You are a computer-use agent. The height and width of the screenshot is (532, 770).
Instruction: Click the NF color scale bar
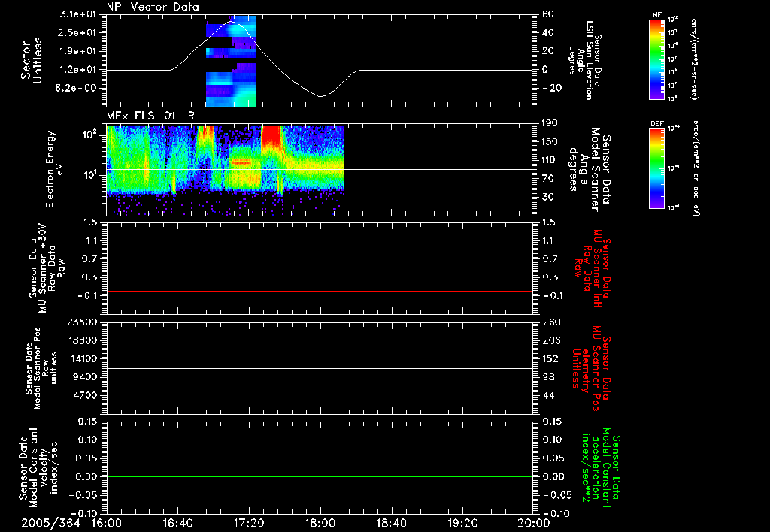[x=657, y=59]
